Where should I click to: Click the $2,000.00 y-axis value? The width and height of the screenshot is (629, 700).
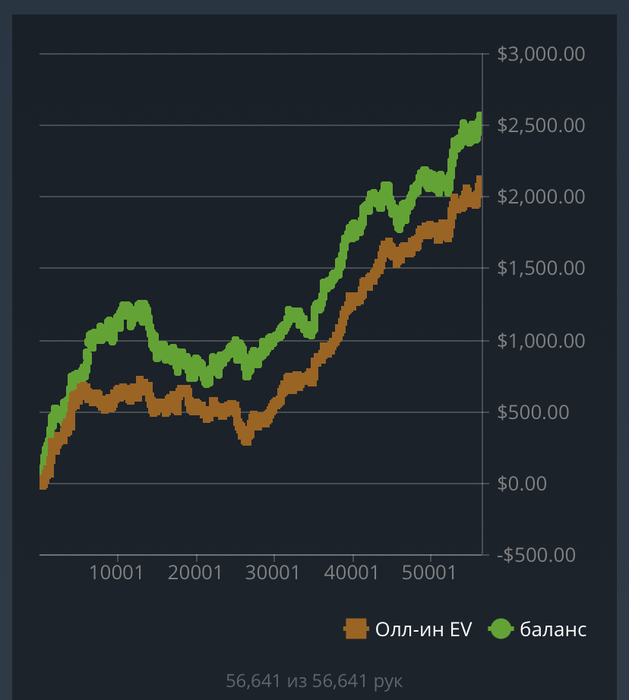pos(541,197)
